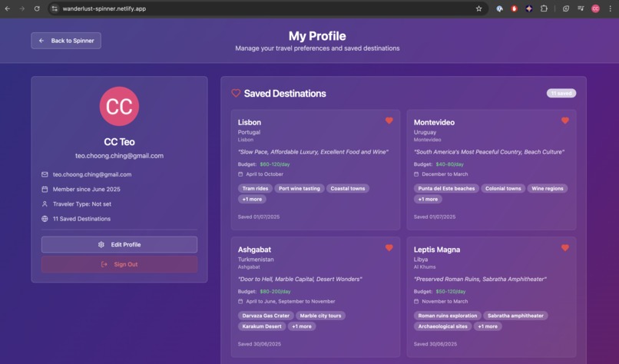619x364 pixels.
Task: Click Montevideo's calendar icon by December to March
Action: 416,174
